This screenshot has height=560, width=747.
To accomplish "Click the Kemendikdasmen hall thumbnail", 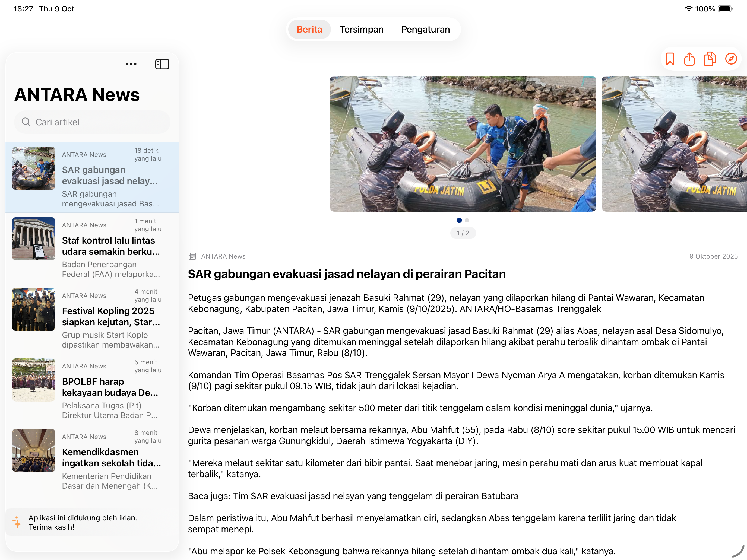I will click(x=33, y=450).
